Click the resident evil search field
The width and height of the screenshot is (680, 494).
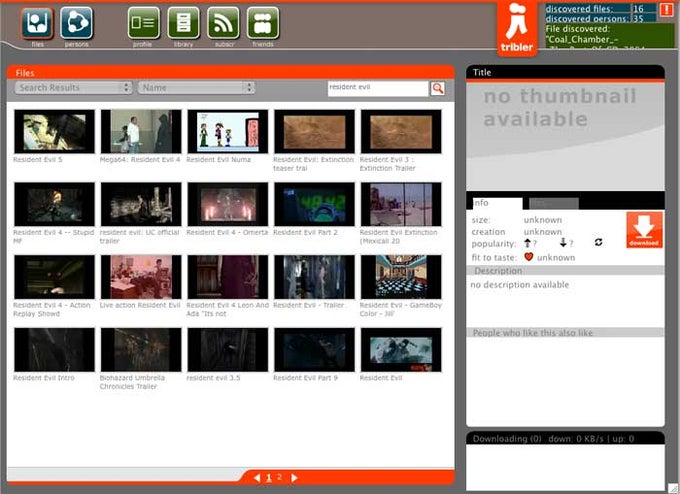378,88
